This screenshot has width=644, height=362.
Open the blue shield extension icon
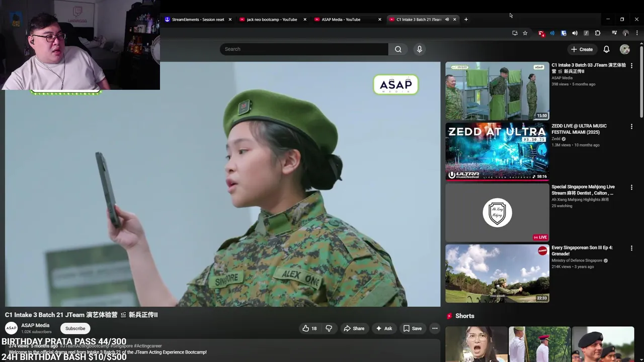point(563,33)
